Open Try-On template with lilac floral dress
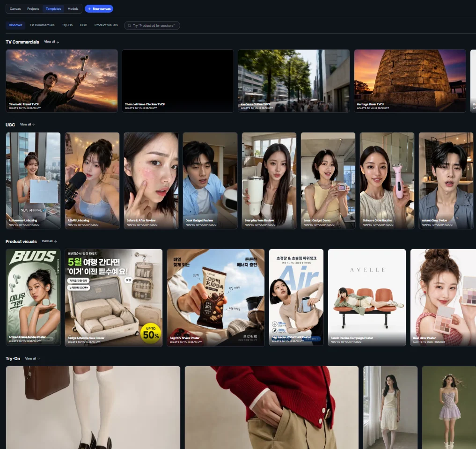The width and height of the screenshot is (476, 449). (x=449, y=407)
